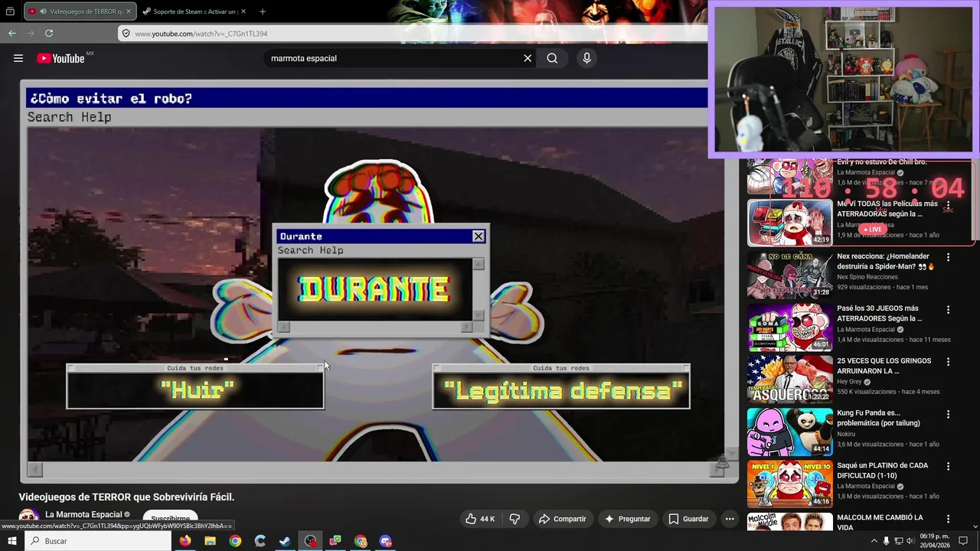Pause the video by clicking the player

coord(379,282)
